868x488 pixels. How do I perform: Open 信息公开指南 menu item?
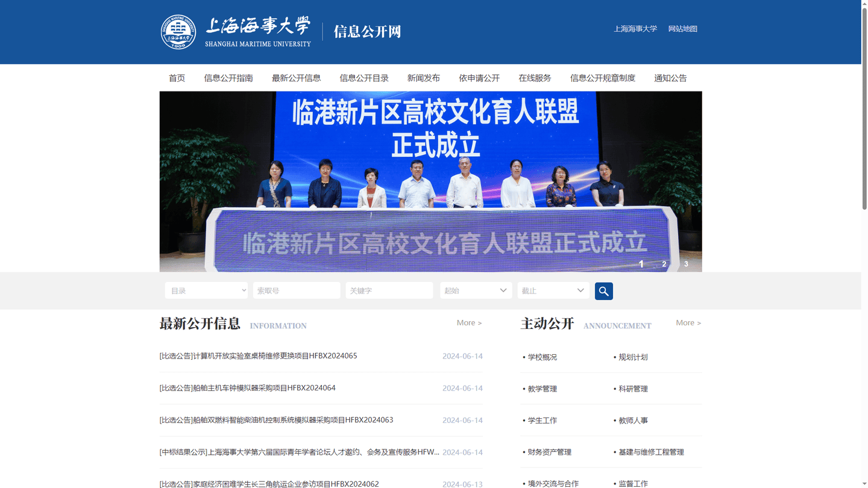tap(228, 78)
